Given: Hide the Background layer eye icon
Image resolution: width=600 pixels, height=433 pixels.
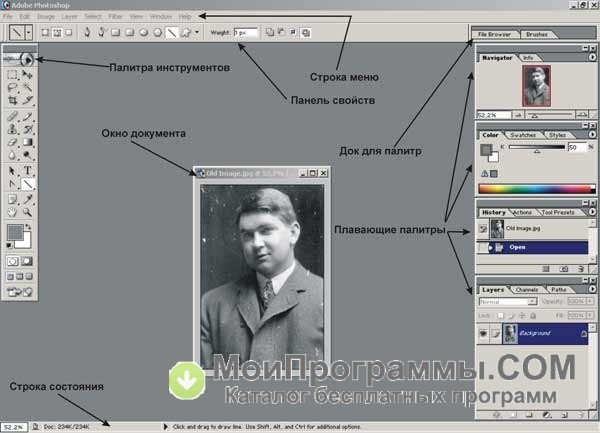Looking at the screenshot, I should pyautogui.click(x=483, y=334).
